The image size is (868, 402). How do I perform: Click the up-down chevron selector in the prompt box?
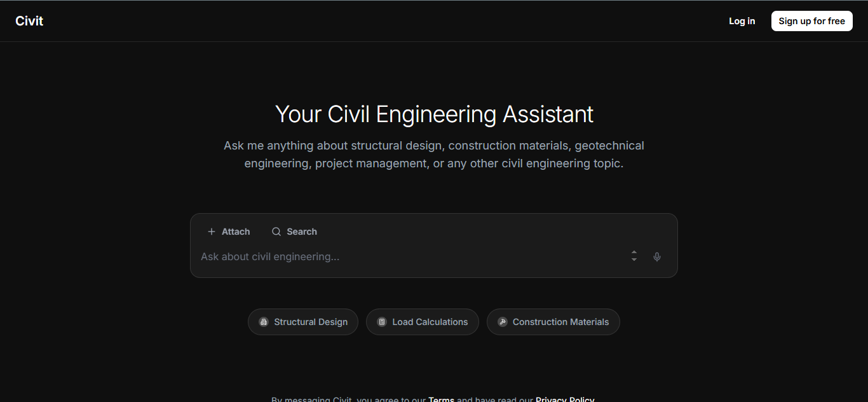click(634, 256)
